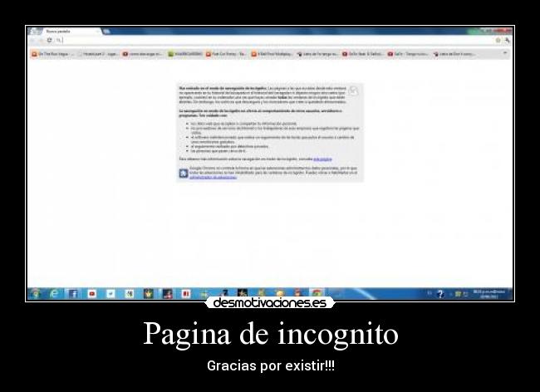Screen dimensions: 540x392
Task: Open a new tab with the tab-strip button
Action: (x=106, y=32)
